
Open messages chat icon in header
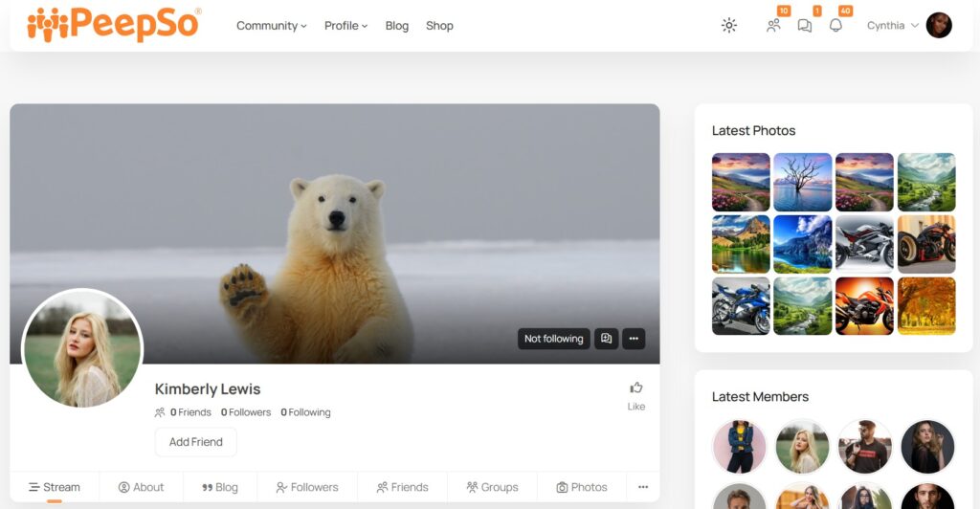805,26
